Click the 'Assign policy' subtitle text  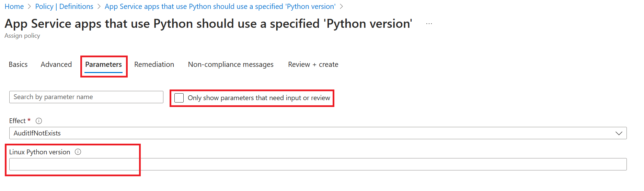[22, 36]
